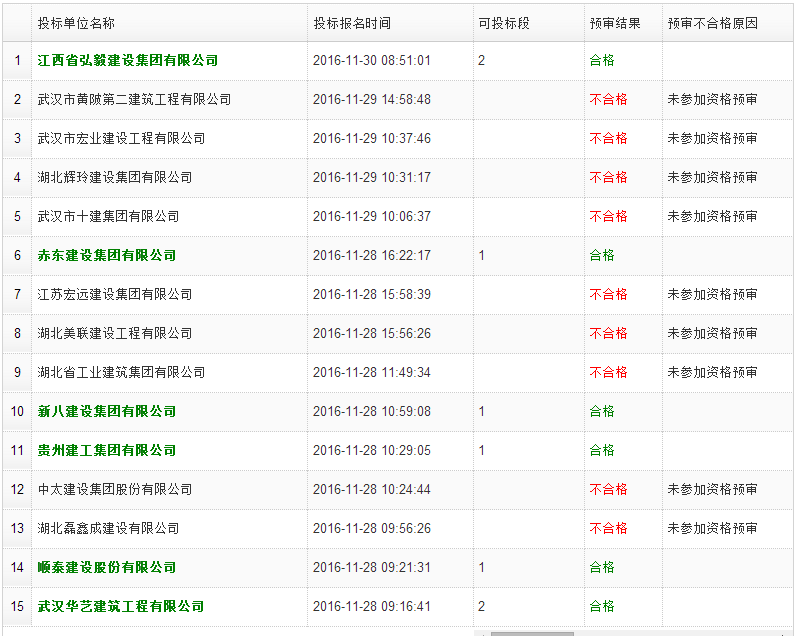
Task: Click 不合格 result for 武汉市十建集团
Action: [x=608, y=217]
